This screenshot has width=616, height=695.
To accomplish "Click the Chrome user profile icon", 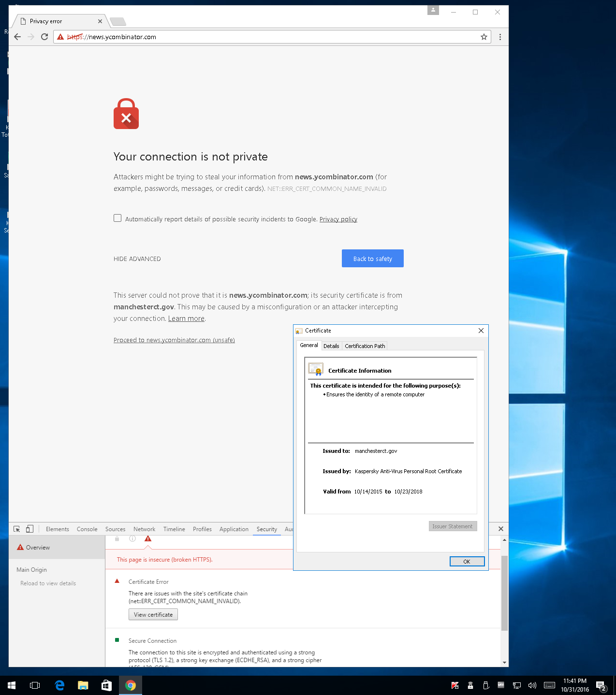I will (x=433, y=10).
